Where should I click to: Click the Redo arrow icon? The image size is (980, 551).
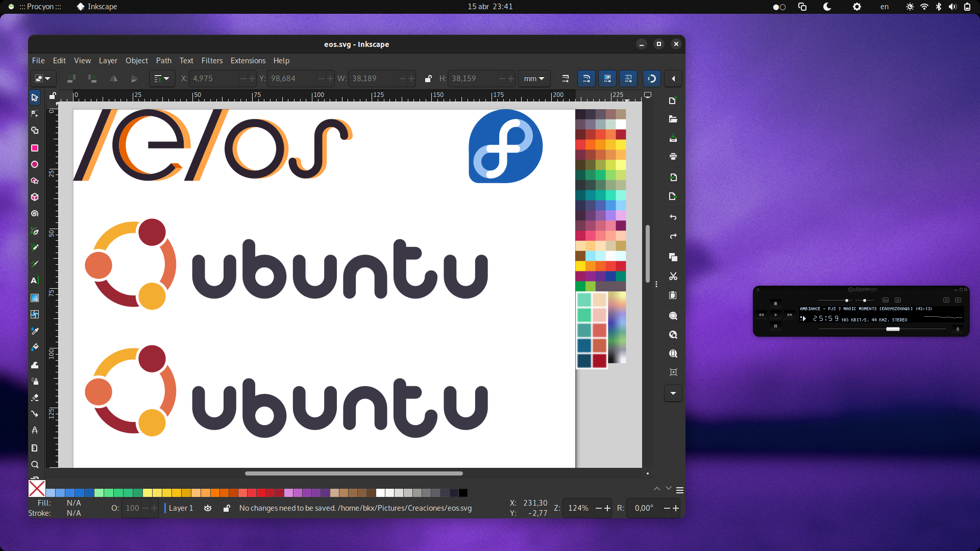tap(673, 236)
